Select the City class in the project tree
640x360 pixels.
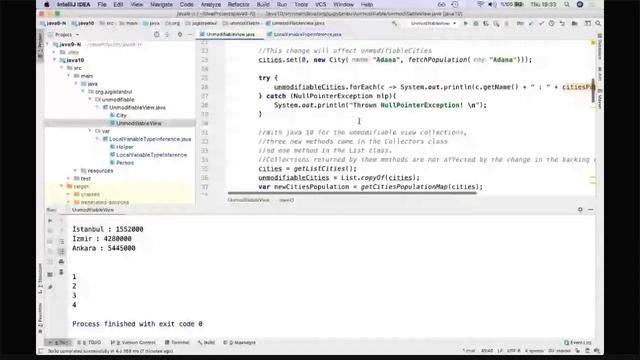pos(118,116)
